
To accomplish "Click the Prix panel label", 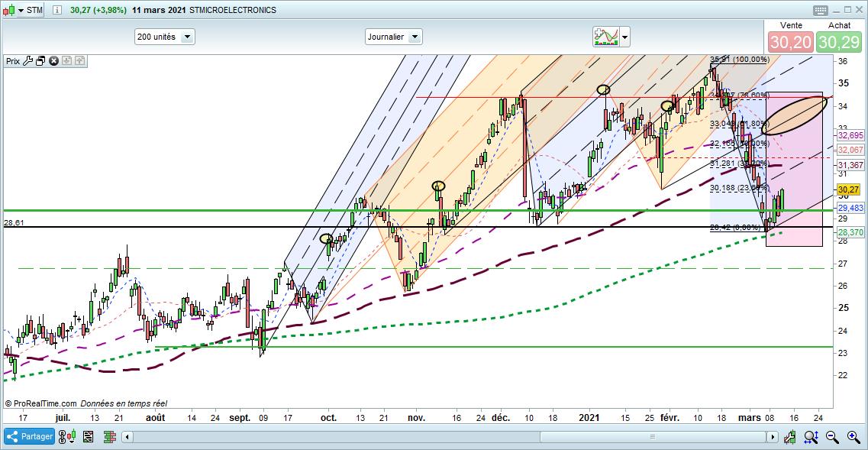I will pos(13,61).
